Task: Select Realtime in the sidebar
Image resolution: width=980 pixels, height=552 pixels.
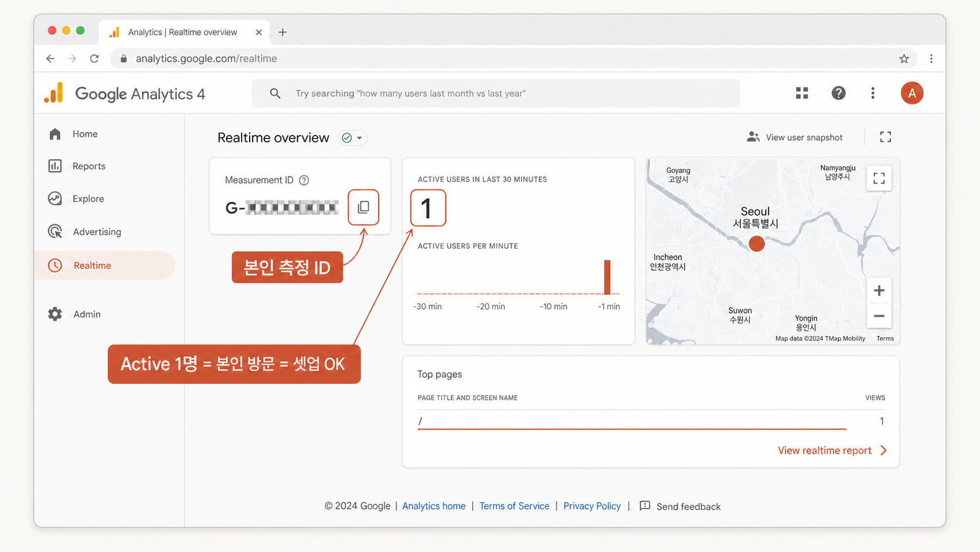Action: coord(105,265)
